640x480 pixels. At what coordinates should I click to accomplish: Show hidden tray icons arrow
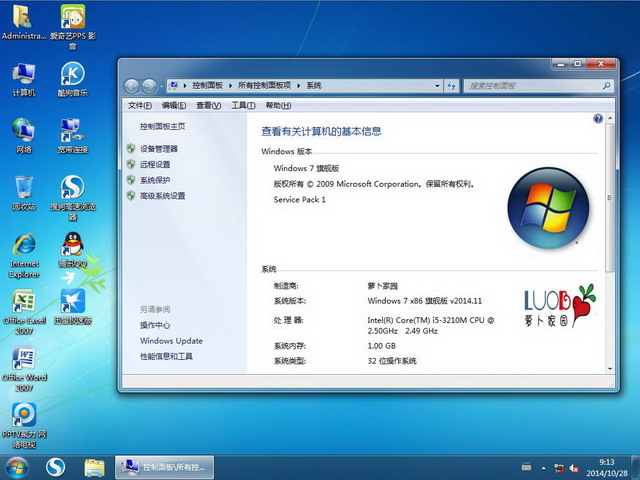[x=543, y=468]
